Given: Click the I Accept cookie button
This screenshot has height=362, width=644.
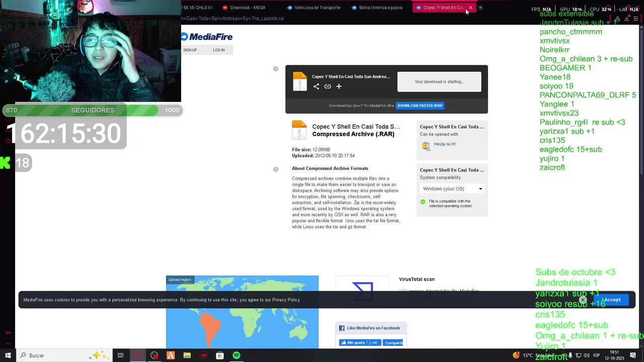Looking at the screenshot, I should pos(611,300).
